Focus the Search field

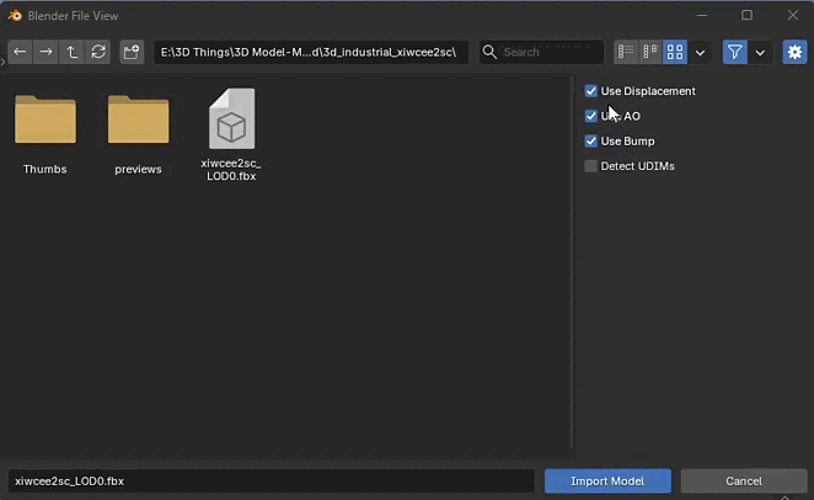tap(541, 52)
